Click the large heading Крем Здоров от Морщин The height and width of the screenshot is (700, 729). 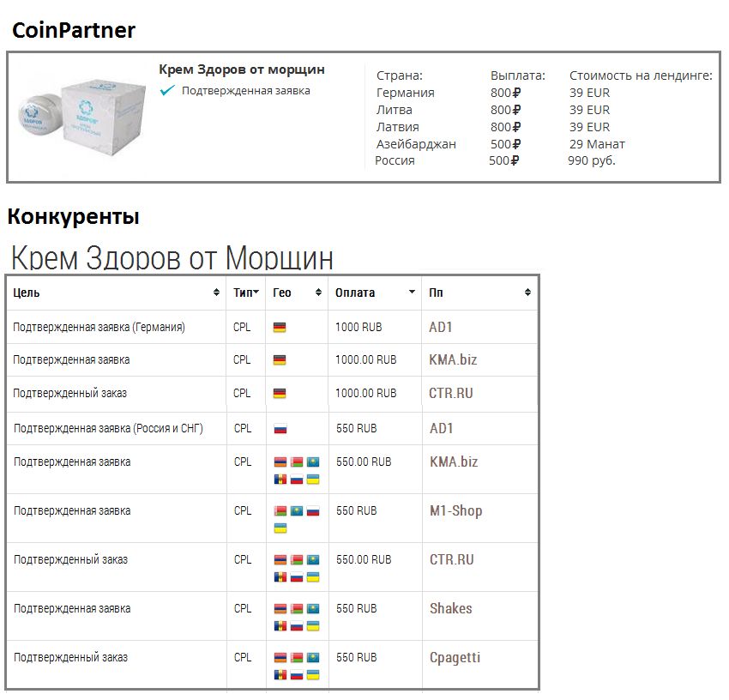point(172,257)
